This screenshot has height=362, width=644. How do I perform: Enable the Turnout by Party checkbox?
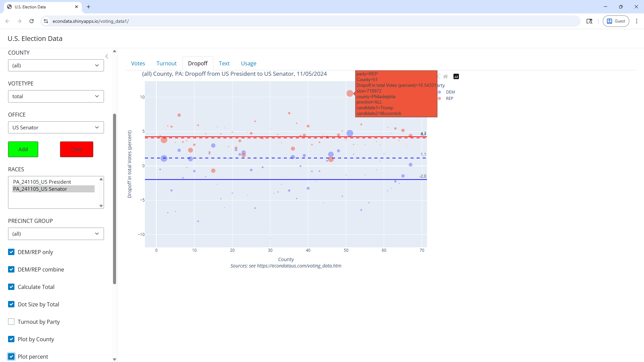coord(11,322)
